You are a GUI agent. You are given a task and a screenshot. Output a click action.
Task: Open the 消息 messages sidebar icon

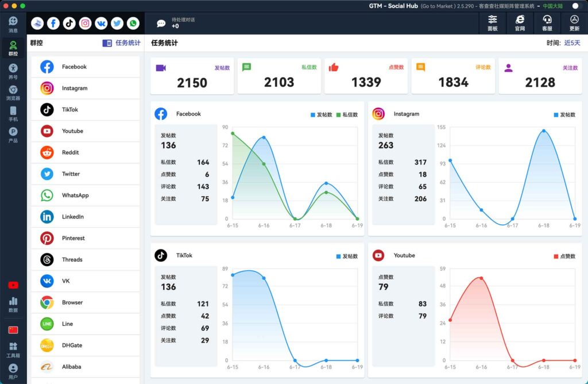pyautogui.click(x=13, y=24)
